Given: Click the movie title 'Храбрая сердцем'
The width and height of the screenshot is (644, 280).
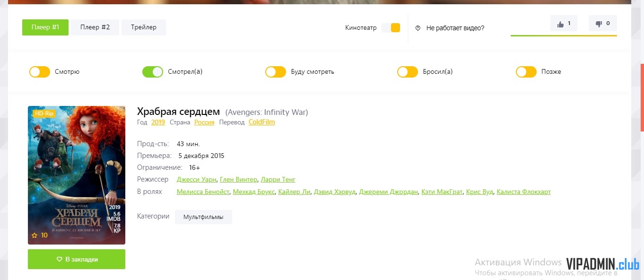Looking at the screenshot, I should pyautogui.click(x=178, y=112).
